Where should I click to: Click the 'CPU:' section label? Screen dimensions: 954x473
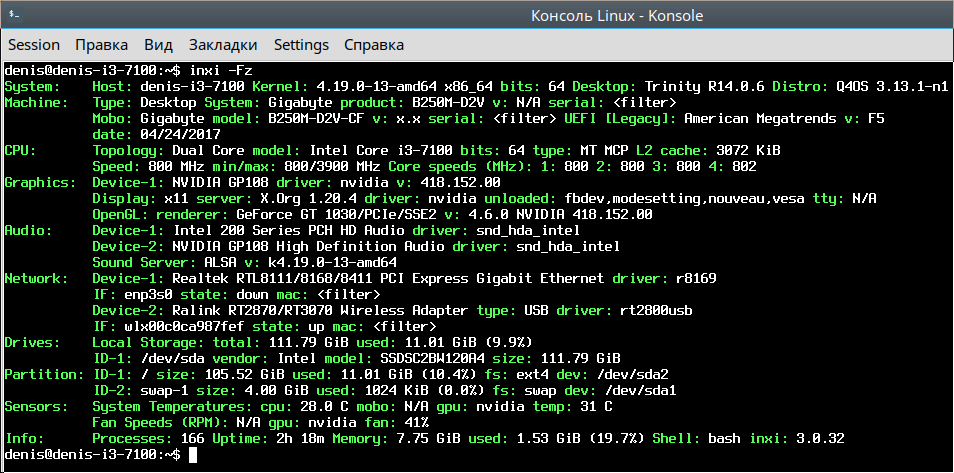point(20,150)
